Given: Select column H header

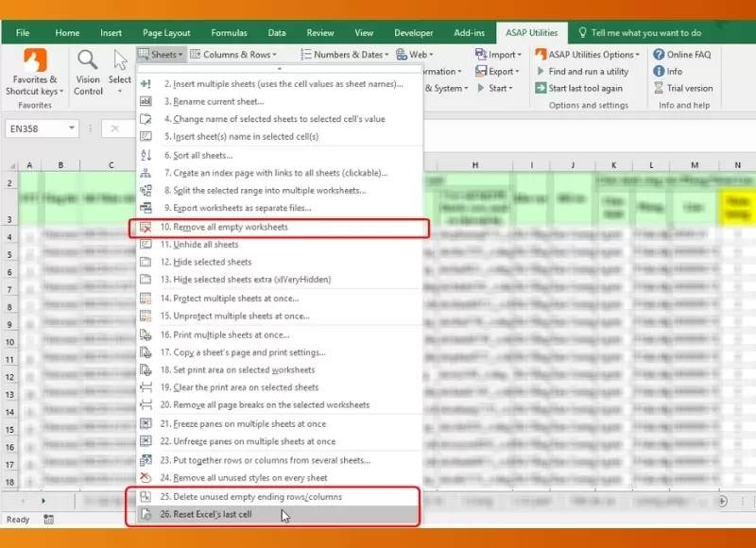Looking at the screenshot, I should (x=475, y=165).
